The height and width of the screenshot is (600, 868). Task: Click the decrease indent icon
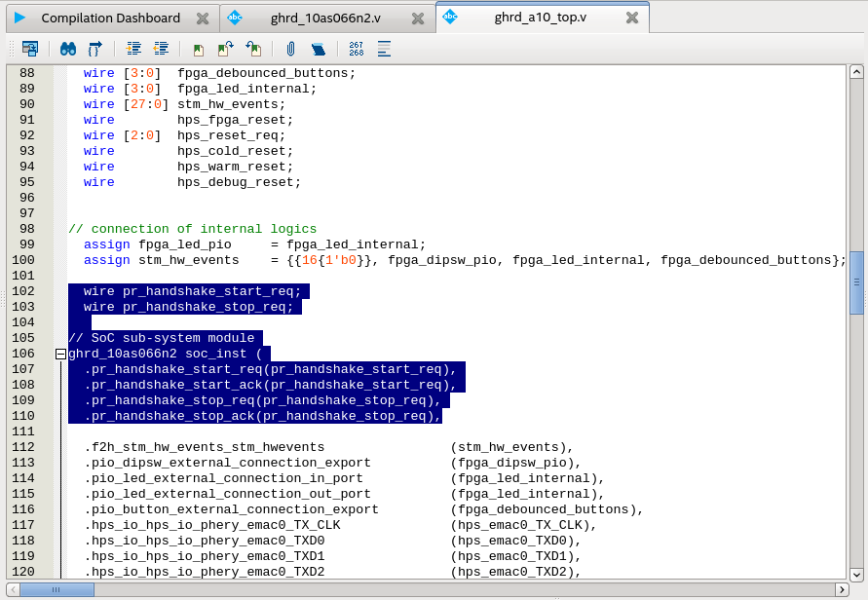pyautogui.click(x=161, y=48)
